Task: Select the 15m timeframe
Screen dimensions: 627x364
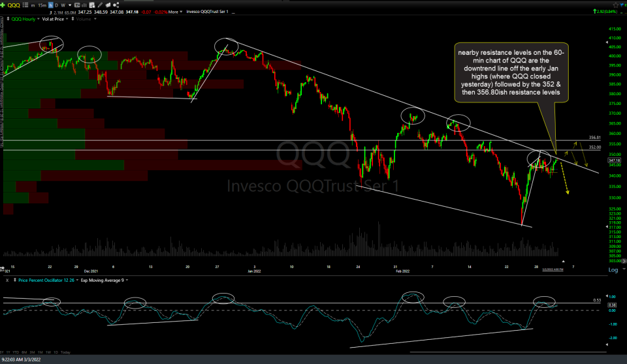Action: 42,5
